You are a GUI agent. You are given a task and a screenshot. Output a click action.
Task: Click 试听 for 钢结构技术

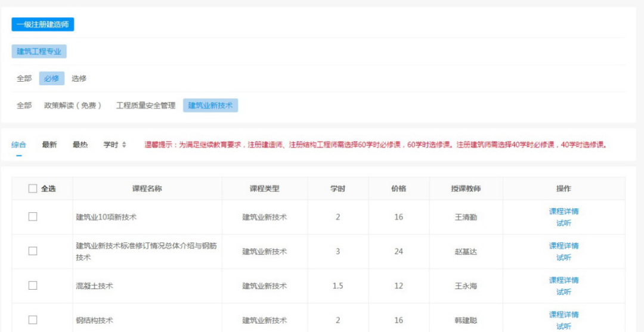pos(564,327)
